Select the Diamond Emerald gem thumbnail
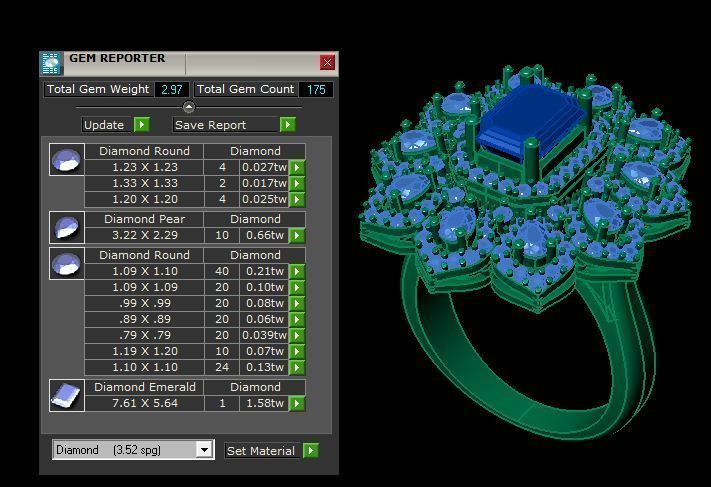Screen dimensions: 711x487 tap(67, 395)
